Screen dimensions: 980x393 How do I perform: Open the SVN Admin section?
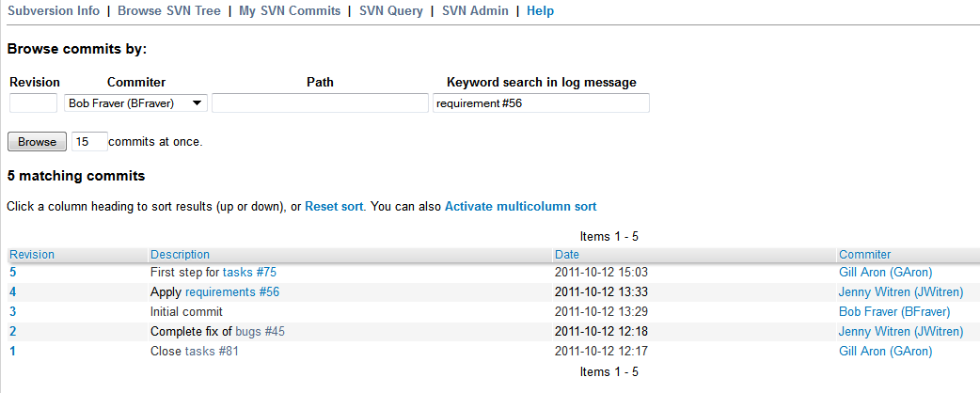point(475,10)
